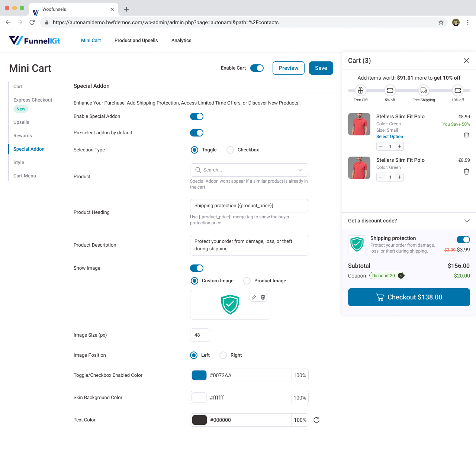Remove the Discount20 coupon
Image resolution: width=476 pixels, height=475 pixels.
click(401, 276)
